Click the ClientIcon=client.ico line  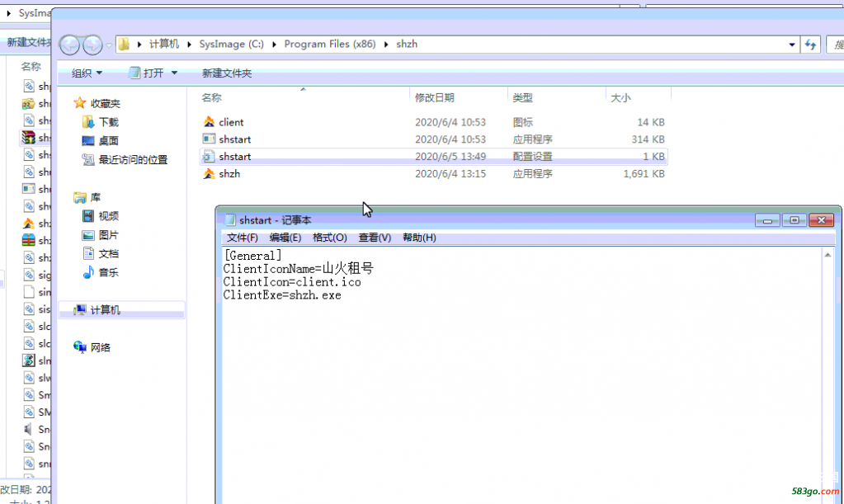[x=292, y=282]
